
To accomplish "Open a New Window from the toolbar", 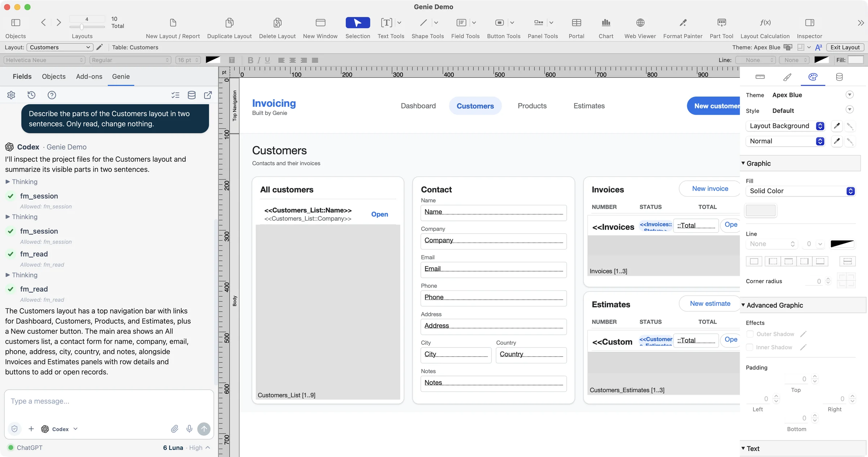I will (320, 23).
